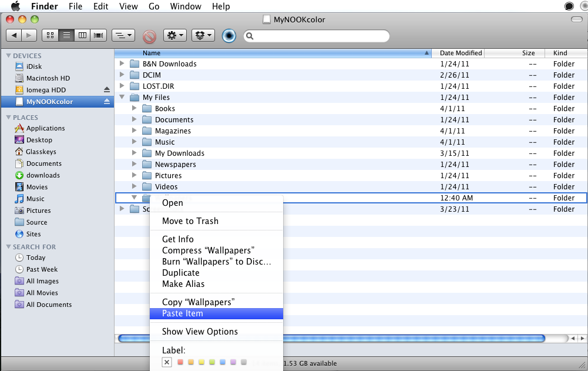Eject the MyNOOKcolor device
Viewport: 588px width, 371px height.
(x=107, y=102)
